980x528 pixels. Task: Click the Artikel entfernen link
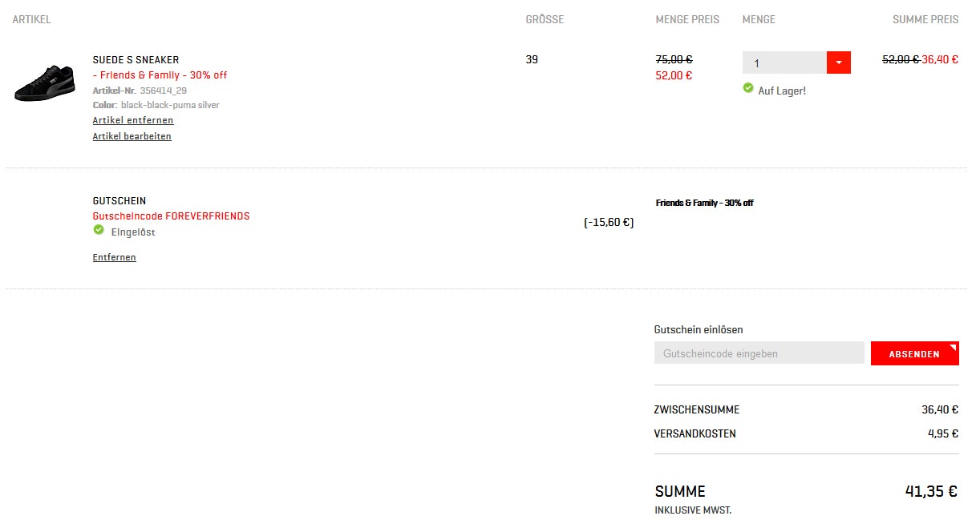tap(133, 120)
